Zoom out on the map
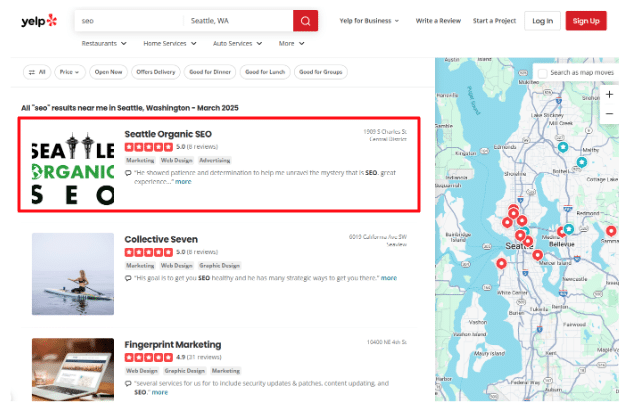This screenshot has height=412, width=636. pos(609,114)
